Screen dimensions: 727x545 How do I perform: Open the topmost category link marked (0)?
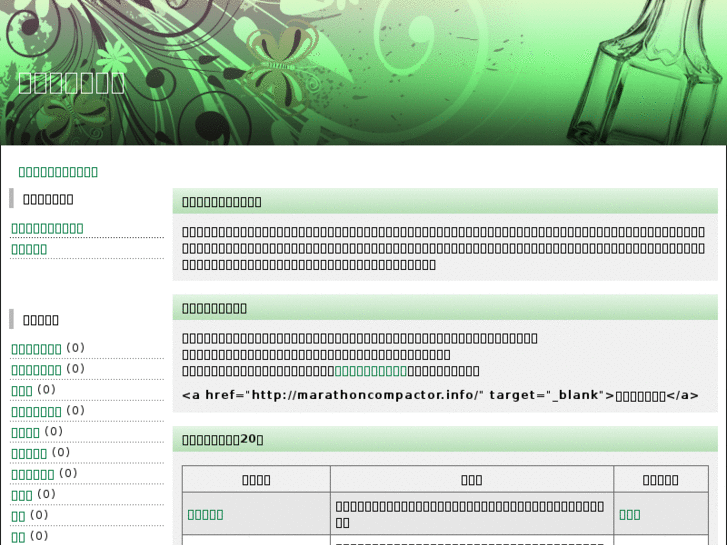coord(36,349)
